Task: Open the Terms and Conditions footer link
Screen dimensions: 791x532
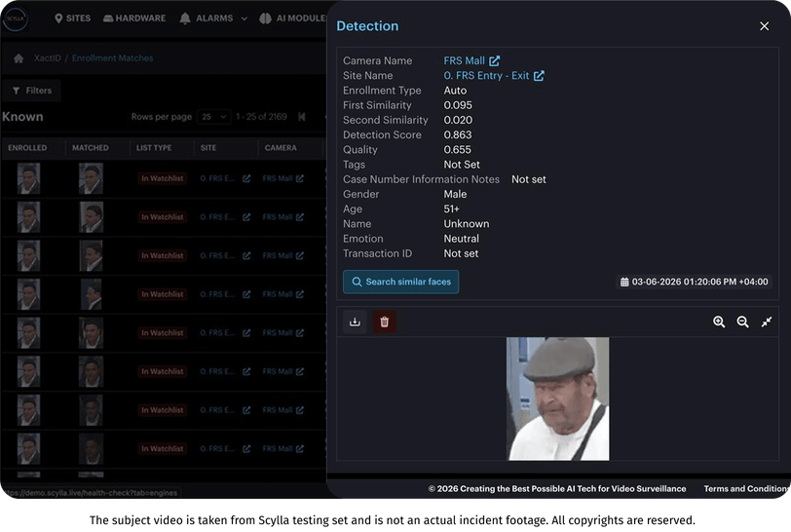Action: tap(746, 488)
